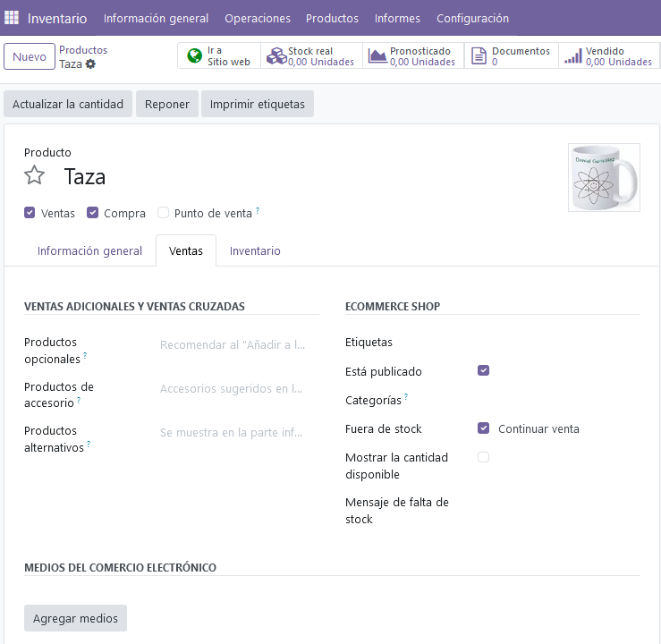The image size is (661, 644).
Task: Click the gear icon next to Taza
Action: pyautogui.click(x=90, y=64)
